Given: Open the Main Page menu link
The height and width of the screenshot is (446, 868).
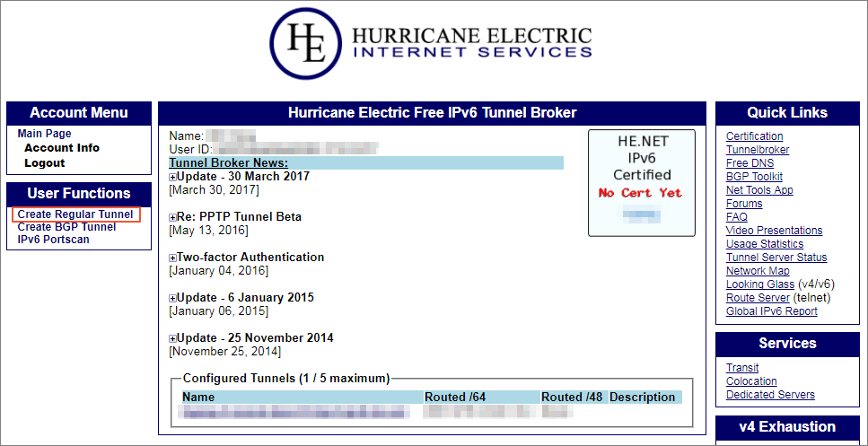Looking at the screenshot, I should pos(44,134).
